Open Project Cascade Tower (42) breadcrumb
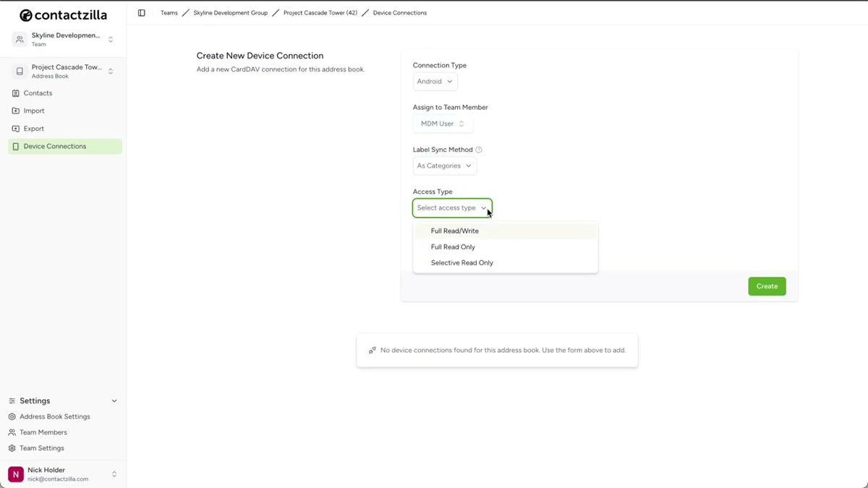Image resolution: width=868 pixels, height=488 pixels. coord(320,12)
